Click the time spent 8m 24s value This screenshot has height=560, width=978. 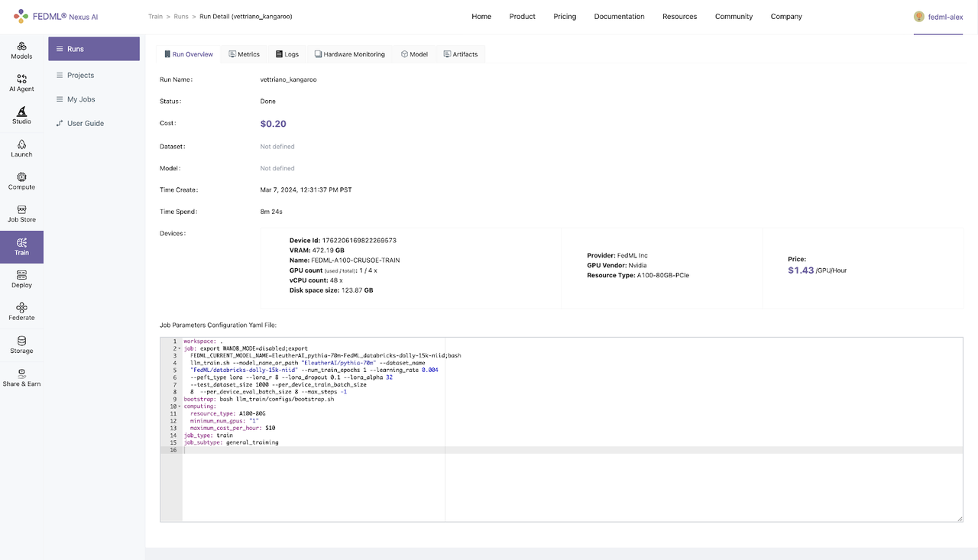point(271,212)
